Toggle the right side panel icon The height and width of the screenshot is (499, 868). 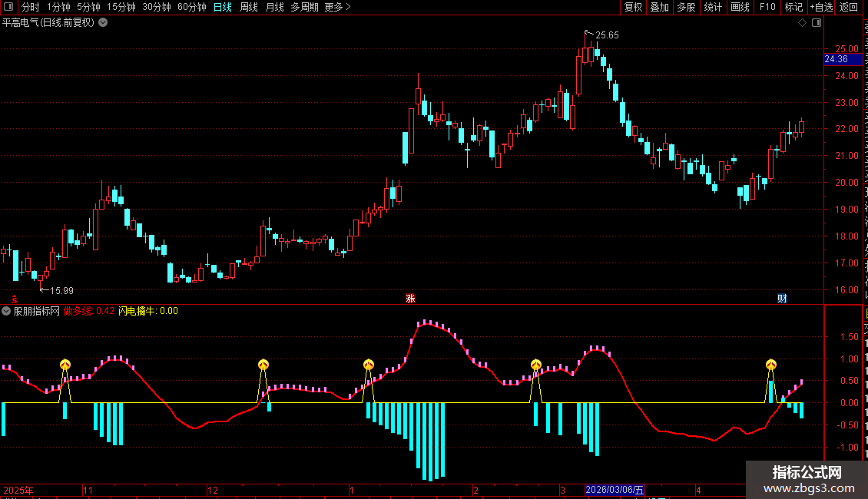[x=817, y=23]
